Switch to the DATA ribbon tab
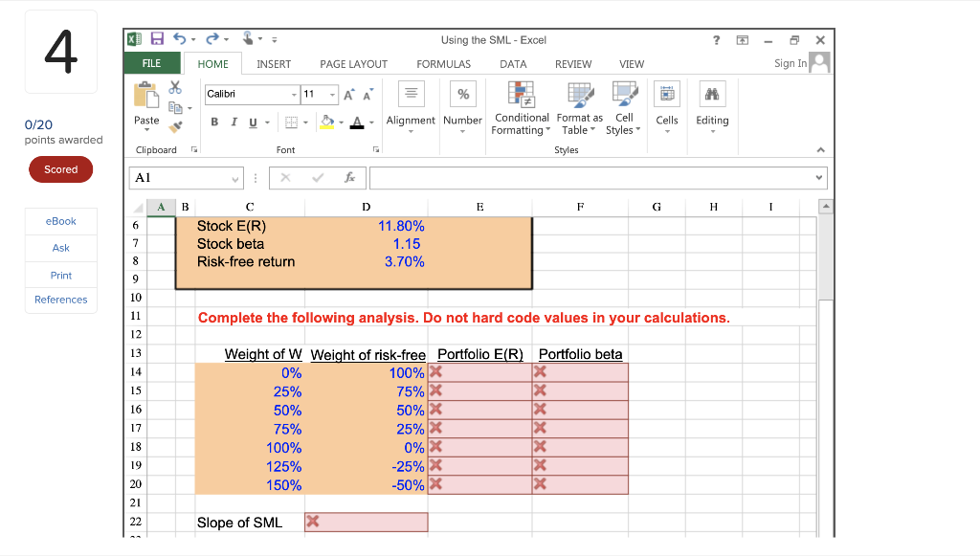Viewport: 980px width, 557px height. (x=513, y=64)
